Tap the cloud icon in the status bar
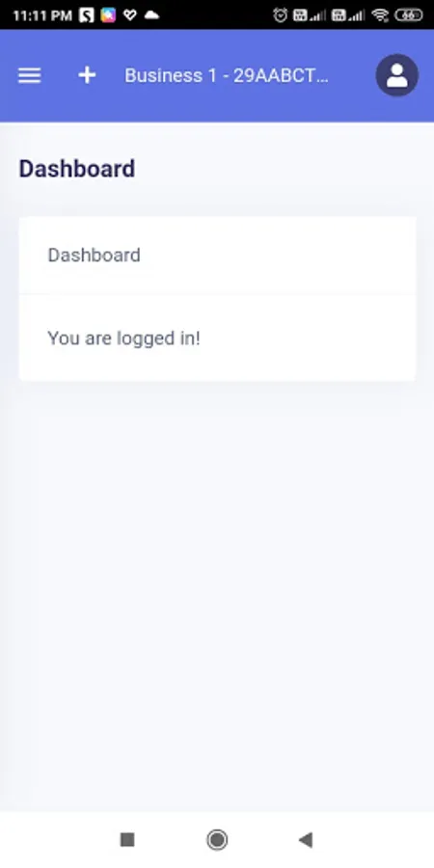 151,14
